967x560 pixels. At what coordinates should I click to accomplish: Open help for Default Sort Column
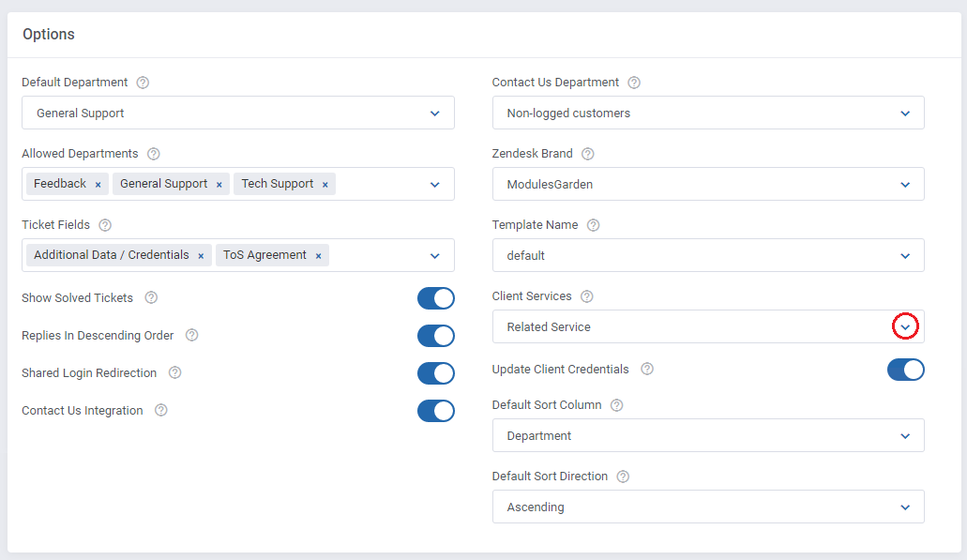617,405
